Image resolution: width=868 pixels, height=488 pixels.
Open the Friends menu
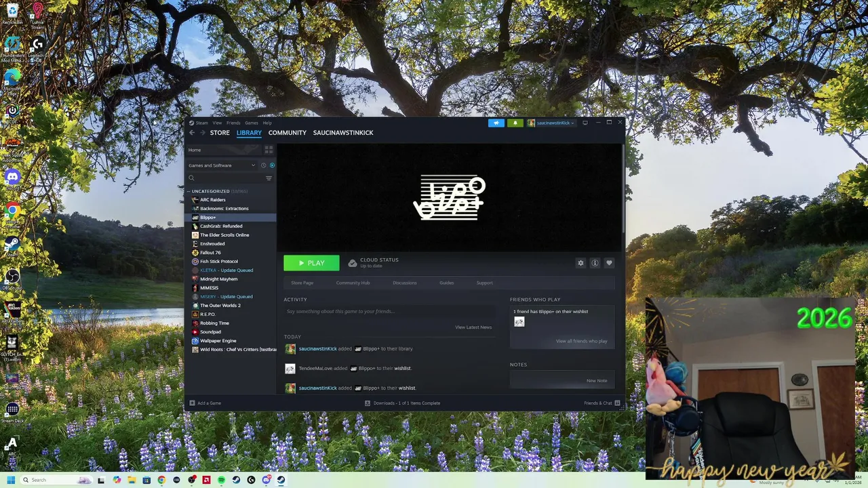[x=233, y=123]
